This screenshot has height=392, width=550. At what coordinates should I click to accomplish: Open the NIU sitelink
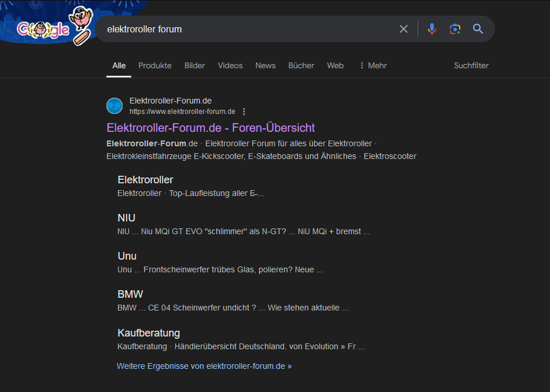point(126,218)
